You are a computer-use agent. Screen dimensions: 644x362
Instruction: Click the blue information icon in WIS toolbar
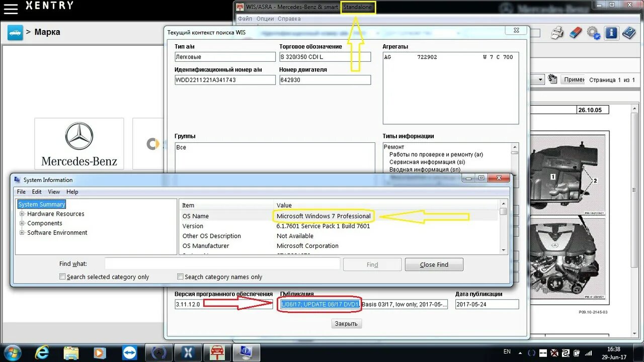[x=611, y=33]
